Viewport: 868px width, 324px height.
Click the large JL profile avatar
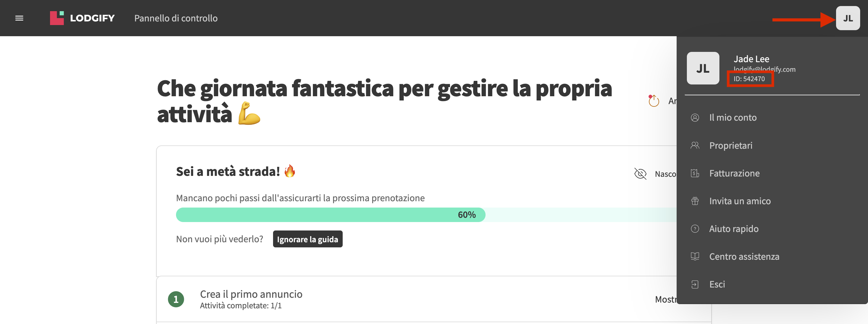click(x=703, y=68)
